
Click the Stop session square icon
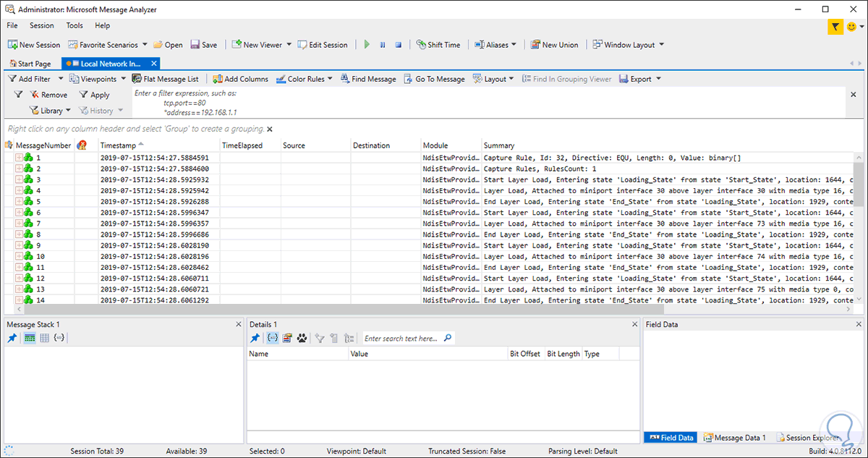coord(398,45)
